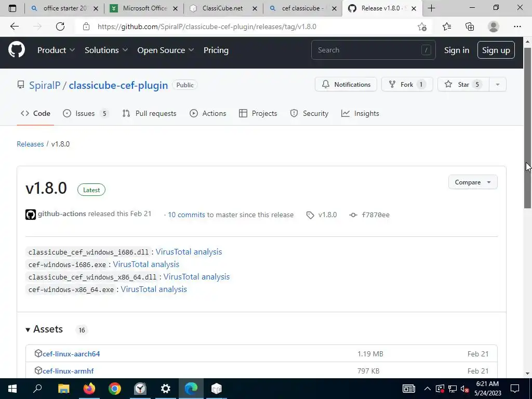532x399 pixels.
Task: Click the cef-linux-aarch64 package icon
Action: click(x=38, y=353)
